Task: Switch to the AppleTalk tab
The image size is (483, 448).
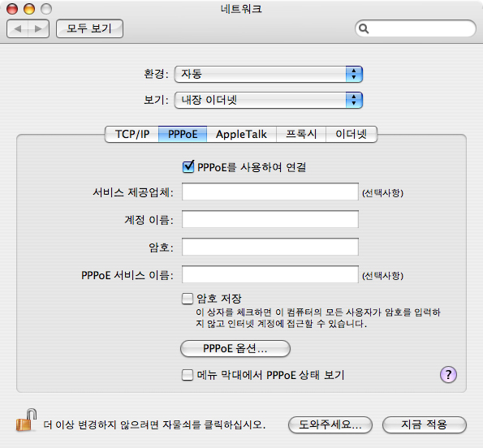Action: pos(242,134)
